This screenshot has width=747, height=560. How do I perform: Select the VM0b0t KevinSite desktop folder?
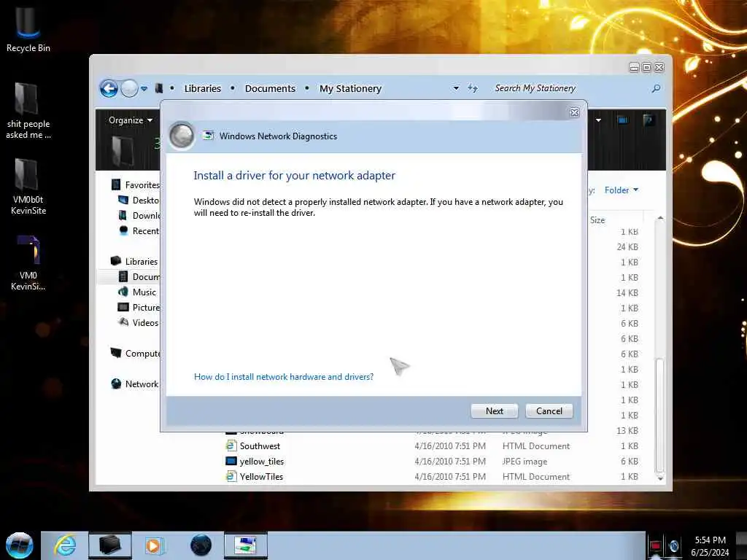pos(28,187)
